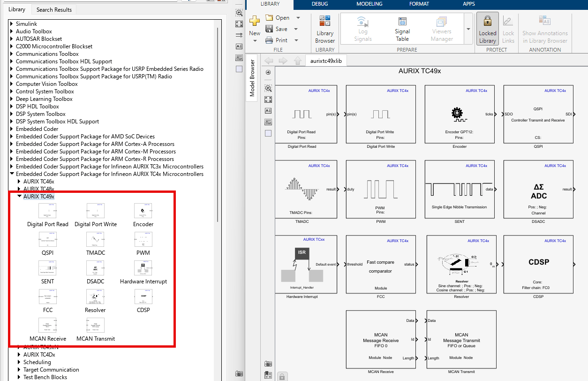Click Hide/Show Explorer Bar icon in canvas palette

click(x=268, y=72)
